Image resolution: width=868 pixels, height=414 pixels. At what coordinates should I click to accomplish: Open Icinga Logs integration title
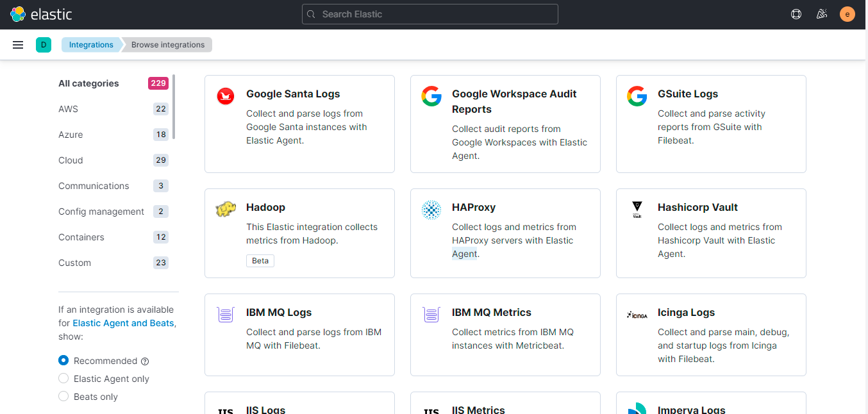(686, 312)
